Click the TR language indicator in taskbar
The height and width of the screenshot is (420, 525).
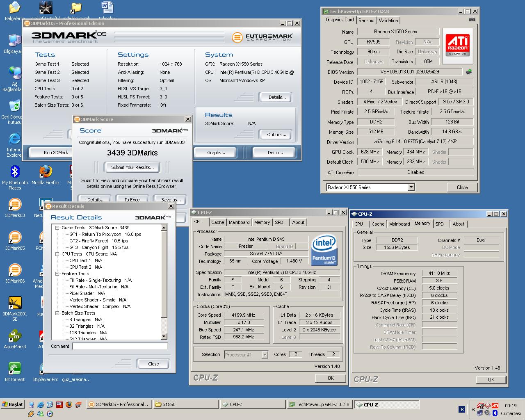coord(461,409)
